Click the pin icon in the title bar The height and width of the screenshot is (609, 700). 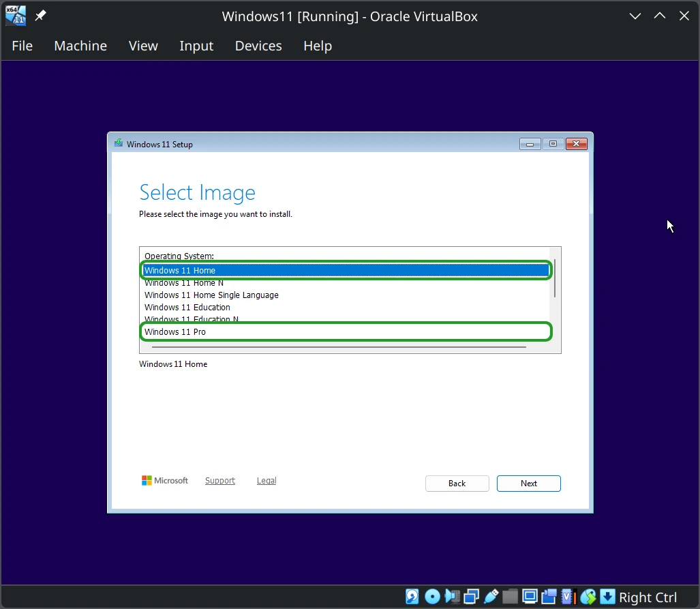point(41,16)
